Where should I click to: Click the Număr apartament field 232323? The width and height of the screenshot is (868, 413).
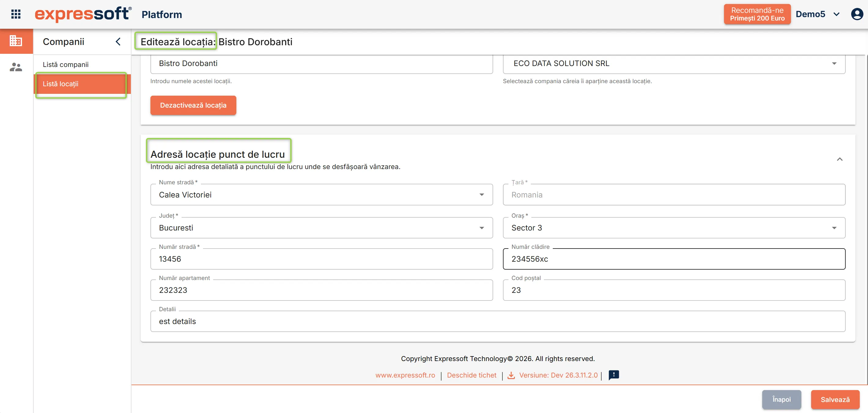point(321,290)
